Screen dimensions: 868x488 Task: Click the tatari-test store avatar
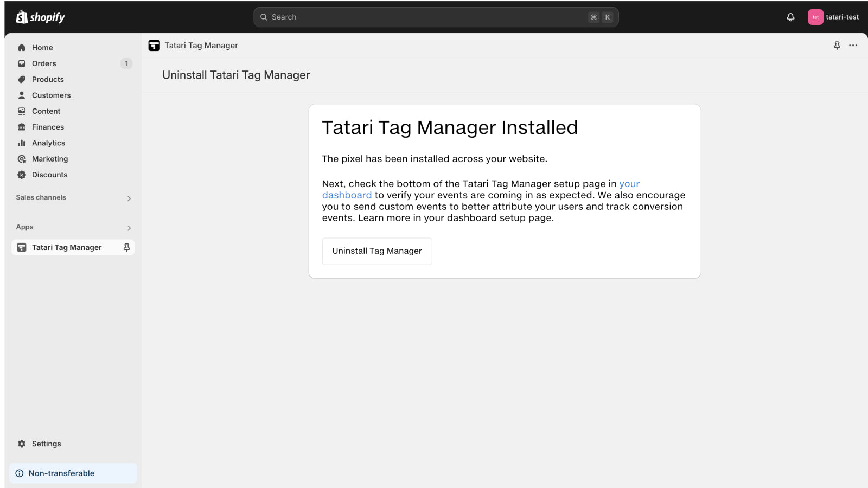tap(815, 17)
